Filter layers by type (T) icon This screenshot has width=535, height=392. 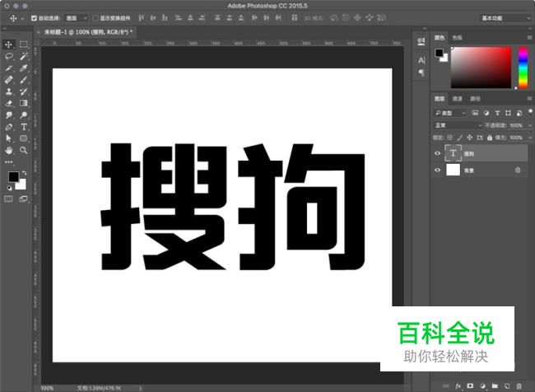[497, 113]
